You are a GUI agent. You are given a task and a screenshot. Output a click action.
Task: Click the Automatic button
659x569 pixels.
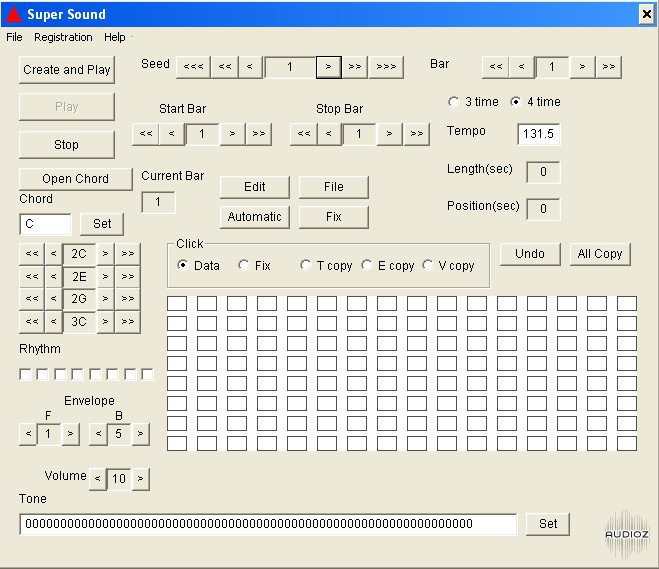(x=255, y=217)
